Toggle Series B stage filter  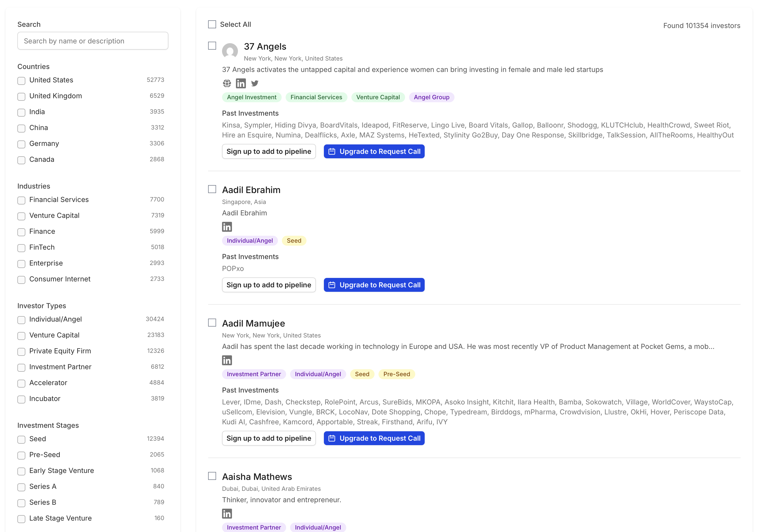21,503
